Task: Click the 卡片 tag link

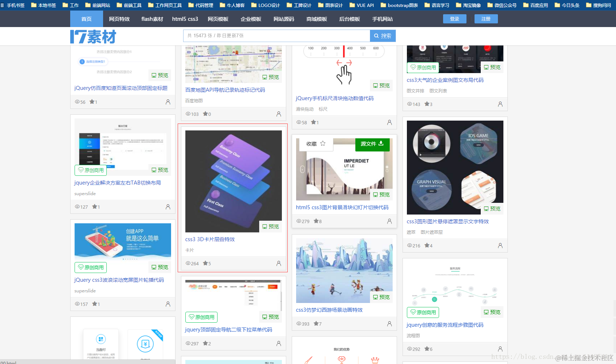Action: click(x=189, y=250)
